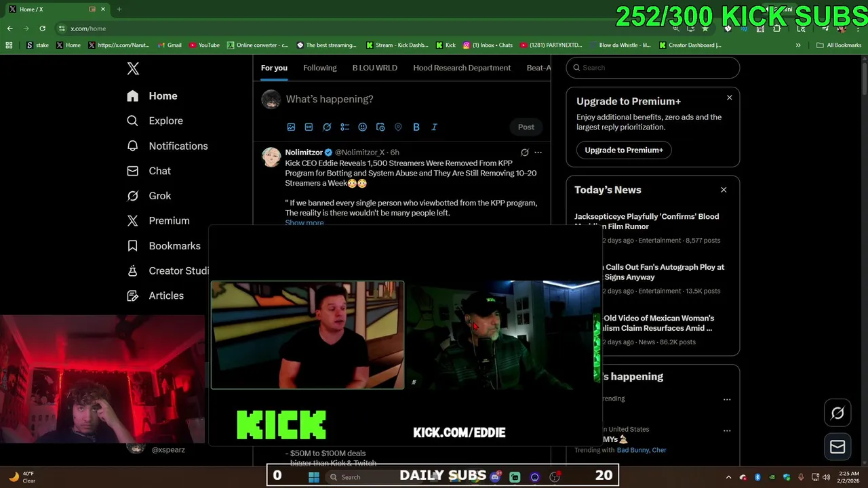The height and width of the screenshot is (488, 868).
Task: Open the emoji picker in composer
Action: point(362,127)
